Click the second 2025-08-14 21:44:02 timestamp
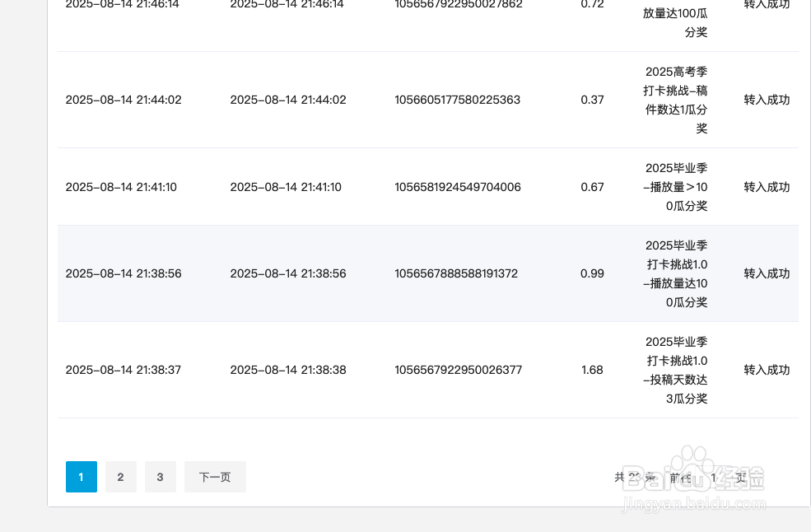The height and width of the screenshot is (532, 811). tap(288, 100)
